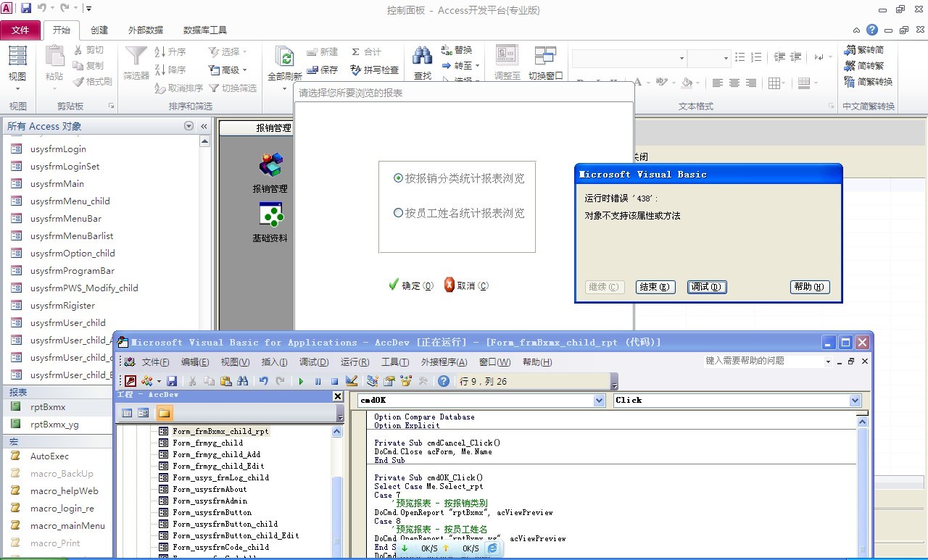Click 确定(O) in report selection form
Image resolution: width=928 pixels, height=560 pixels.
click(x=411, y=285)
